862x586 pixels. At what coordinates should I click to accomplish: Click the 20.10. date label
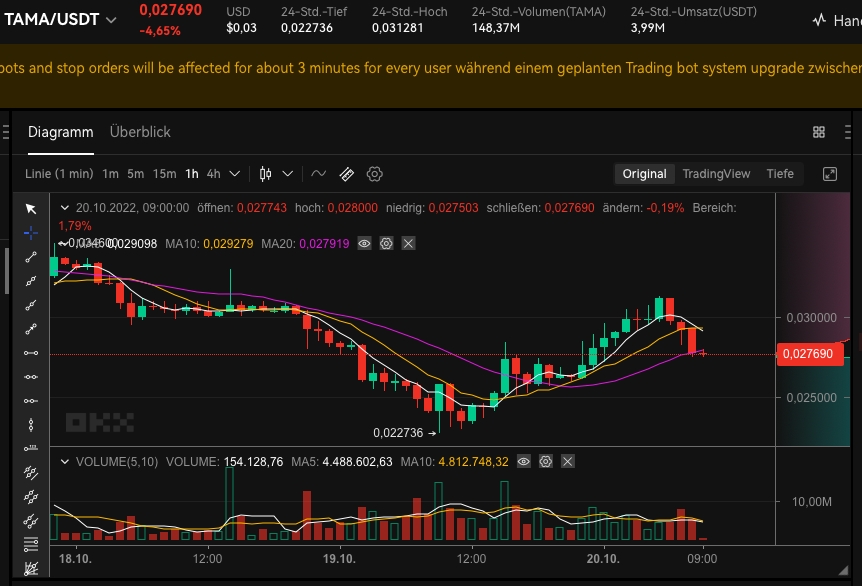tap(603, 559)
